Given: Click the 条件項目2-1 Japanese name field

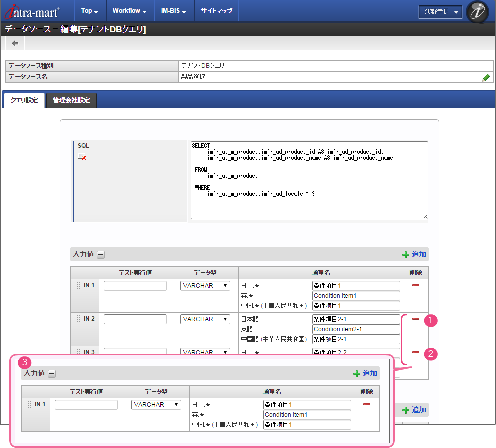Looking at the screenshot, I should tap(356, 319).
